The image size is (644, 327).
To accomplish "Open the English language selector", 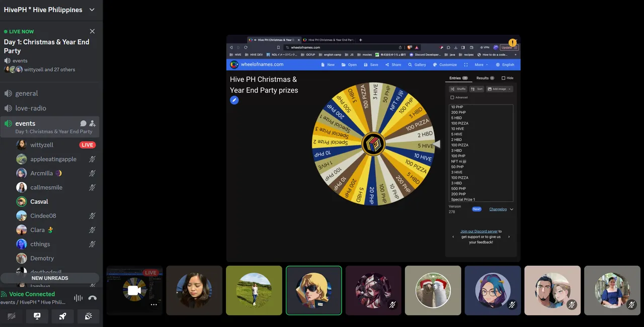I will click(505, 64).
